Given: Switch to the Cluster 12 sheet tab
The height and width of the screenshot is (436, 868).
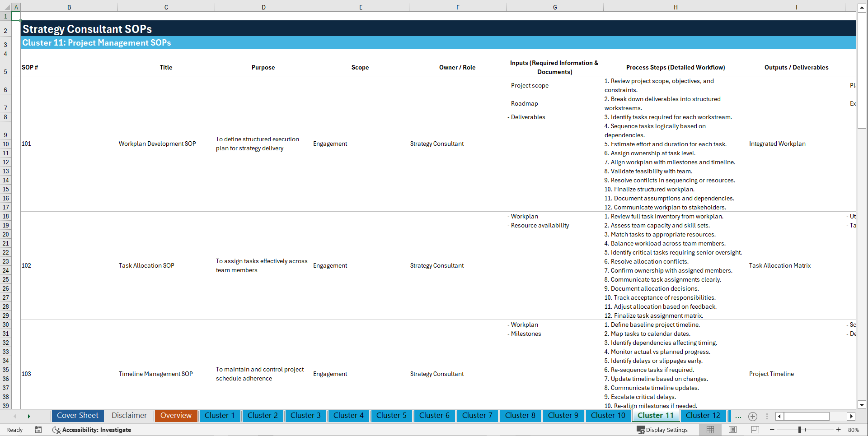Looking at the screenshot, I should tap(703, 416).
